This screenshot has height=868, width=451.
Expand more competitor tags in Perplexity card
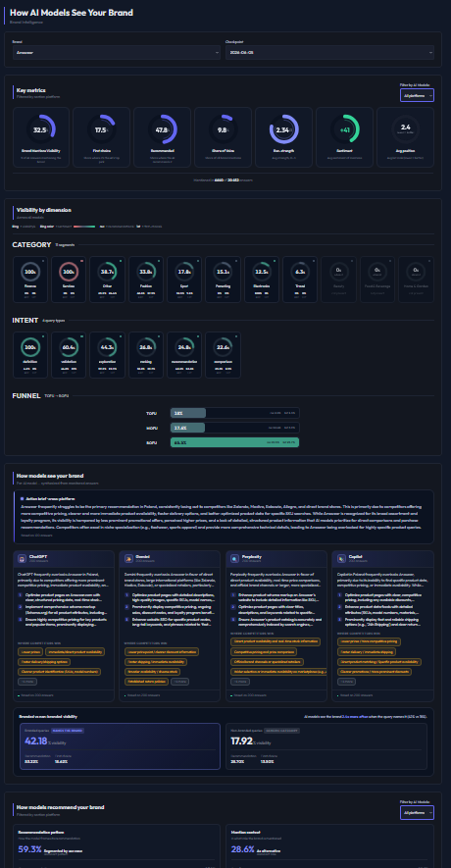pyautogui.click(x=241, y=682)
